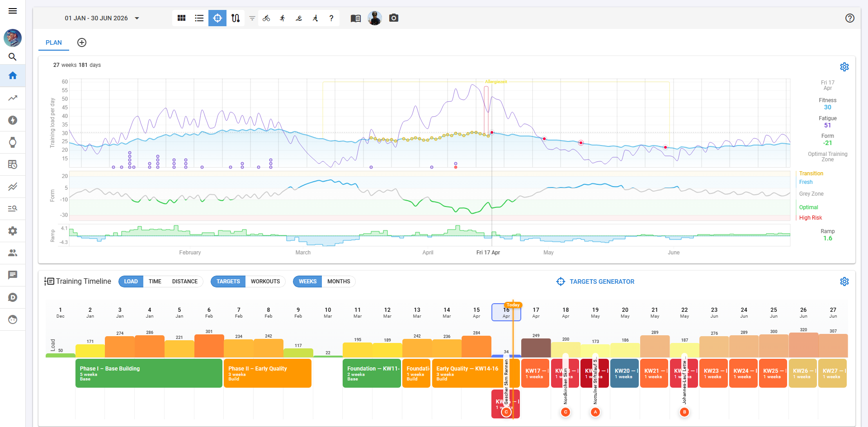Image resolution: width=868 pixels, height=427 pixels.
Task: Toggle timeline to TIME mode
Action: coord(155,282)
